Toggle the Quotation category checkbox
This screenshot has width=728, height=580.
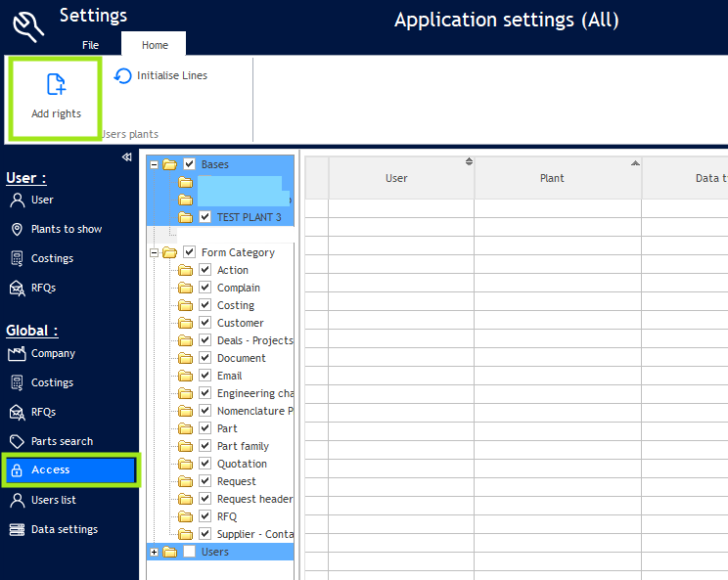(x=205, y=464)
